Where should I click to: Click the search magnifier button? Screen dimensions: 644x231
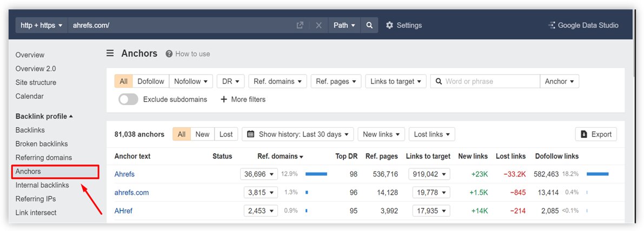[x=369, y=25]
